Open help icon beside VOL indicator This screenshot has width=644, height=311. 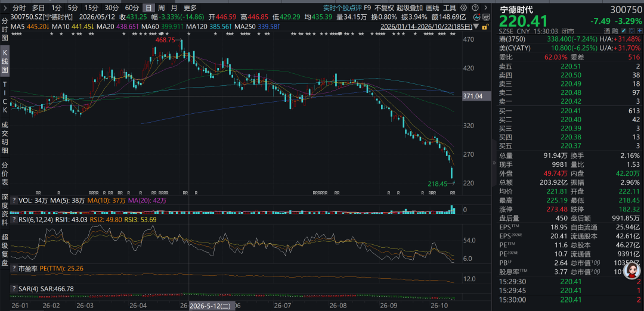click(14, 201)
